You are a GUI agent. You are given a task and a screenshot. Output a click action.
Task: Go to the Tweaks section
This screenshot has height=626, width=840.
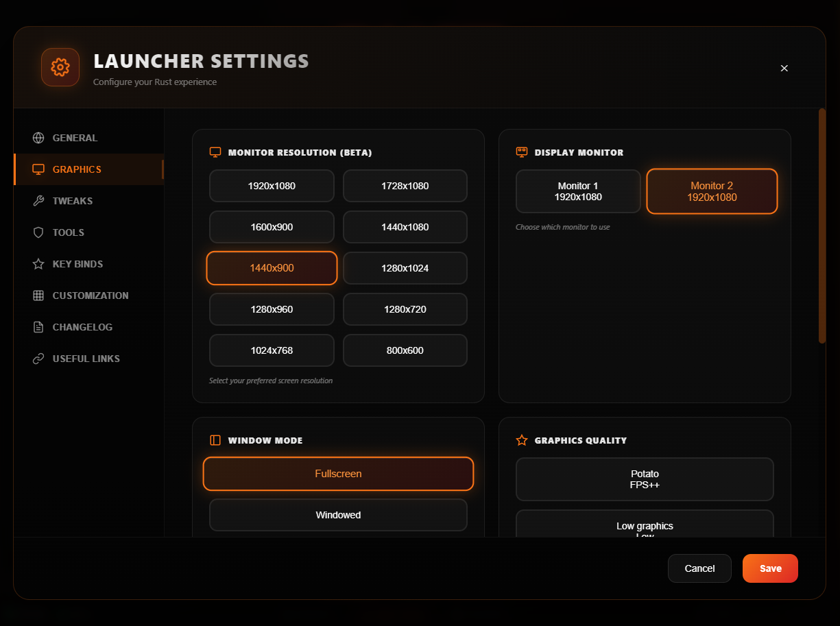(x=73, y=201)
